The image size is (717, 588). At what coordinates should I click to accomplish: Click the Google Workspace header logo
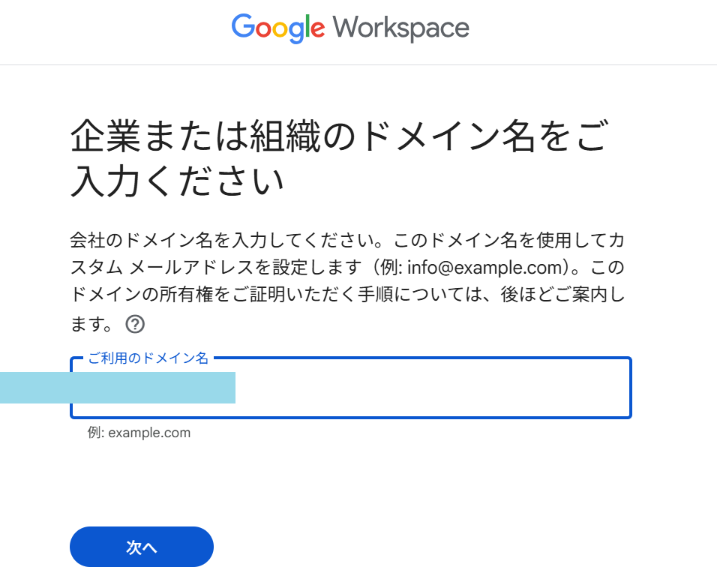(x=350, y=28)
